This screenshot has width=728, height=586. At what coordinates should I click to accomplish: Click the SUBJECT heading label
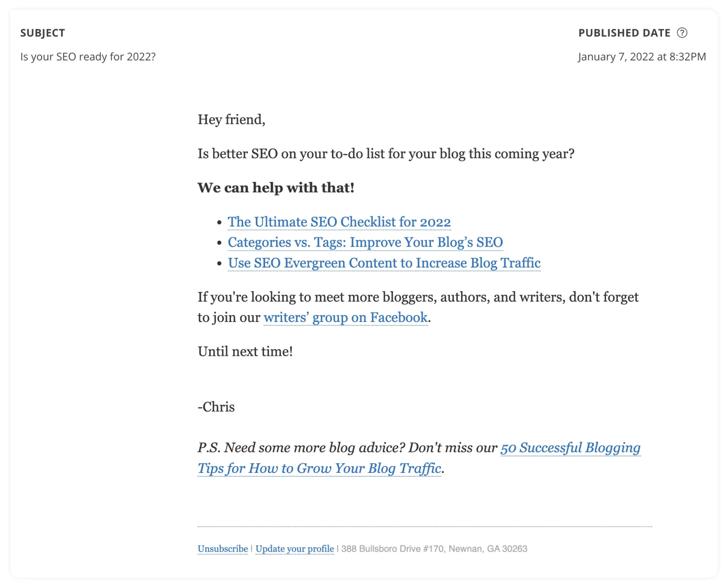coord(43,33)
